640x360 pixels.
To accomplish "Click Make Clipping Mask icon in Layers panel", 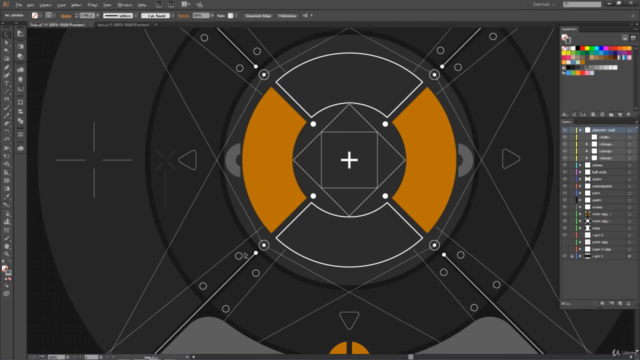I will [602, 304].
